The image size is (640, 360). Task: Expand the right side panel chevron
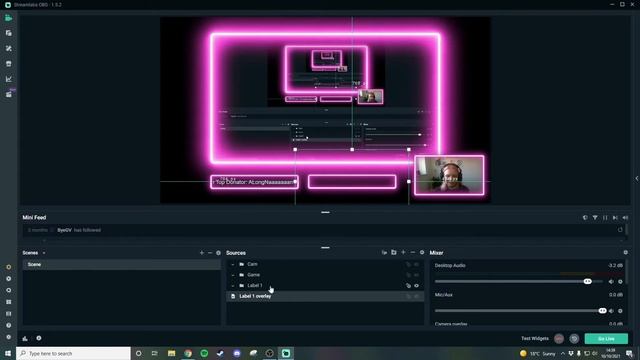pos(637,178)
